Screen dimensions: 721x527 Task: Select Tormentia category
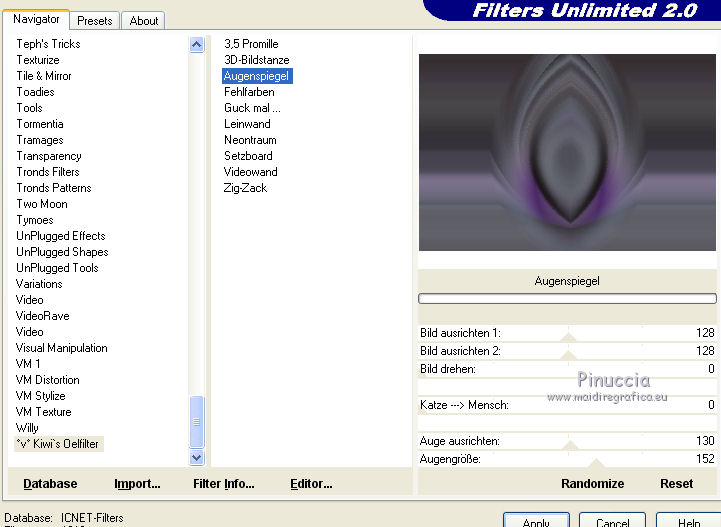pyautogui.click(x=40, y=124)
